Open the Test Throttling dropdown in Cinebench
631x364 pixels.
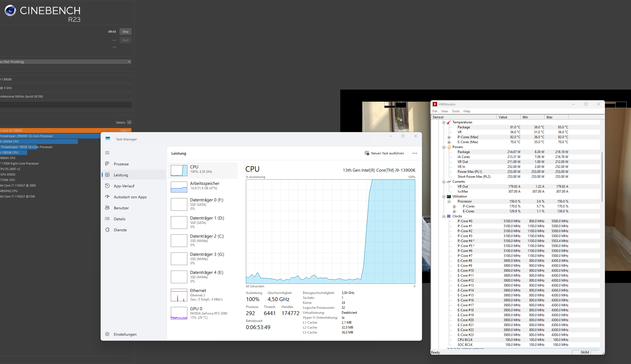[129, 62]
